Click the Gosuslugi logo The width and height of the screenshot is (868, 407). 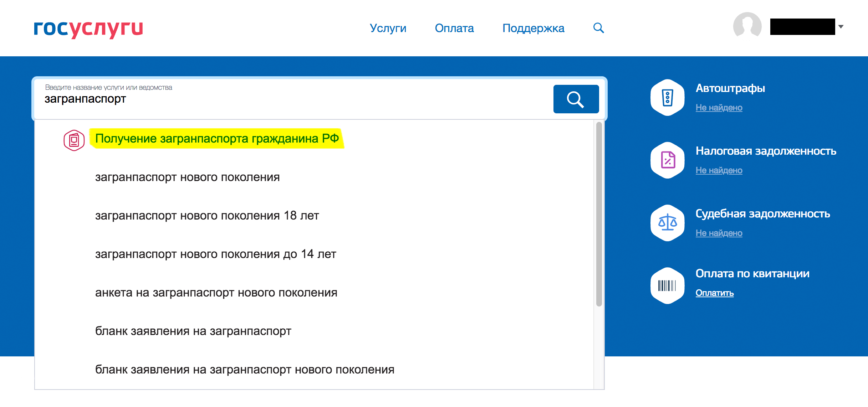88,29
